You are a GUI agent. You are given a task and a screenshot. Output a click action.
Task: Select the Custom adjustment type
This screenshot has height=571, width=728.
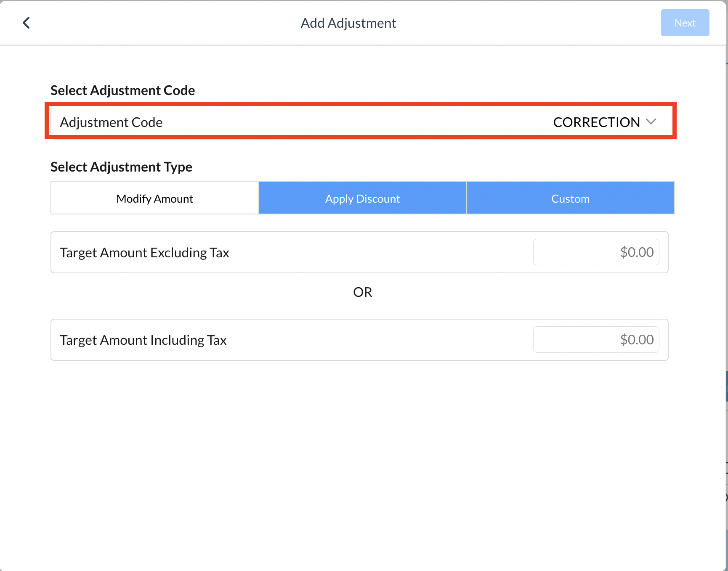pos(570,198)
